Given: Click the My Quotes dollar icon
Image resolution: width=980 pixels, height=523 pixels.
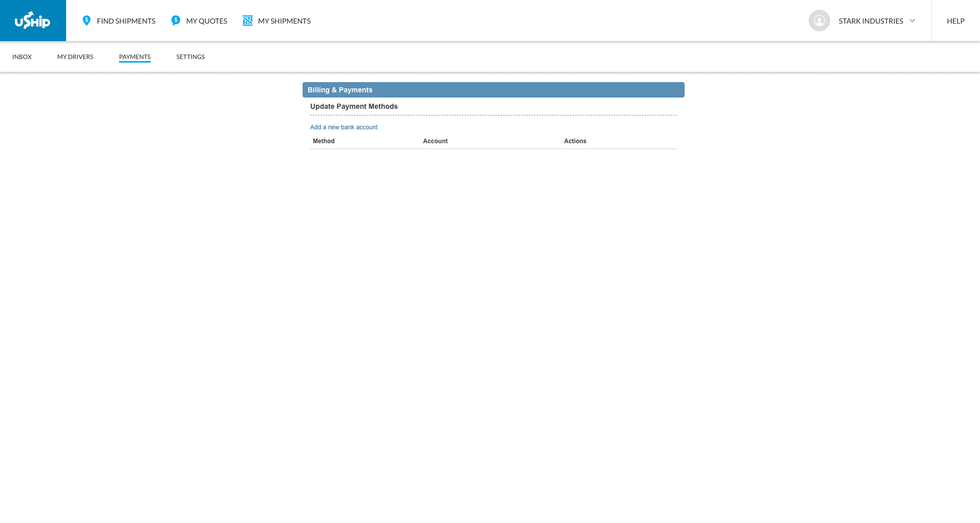Looking at the screenshot, I should [176, 21].
